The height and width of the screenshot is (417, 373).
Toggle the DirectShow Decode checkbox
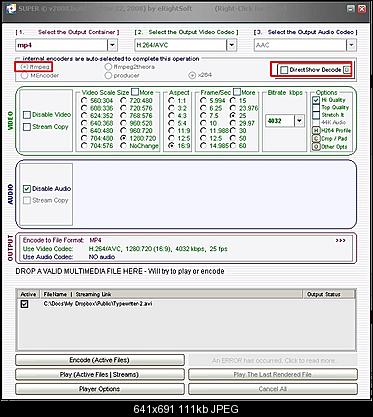point(284,70)
